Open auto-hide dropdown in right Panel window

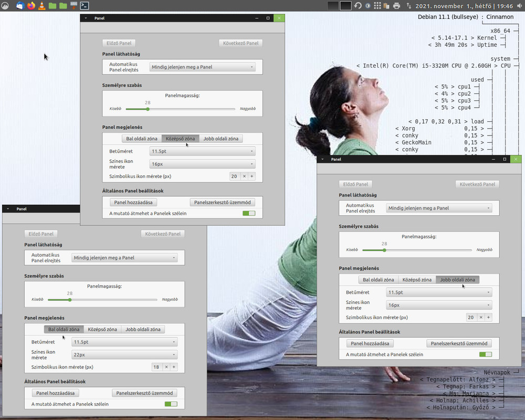tap(439, 208)
